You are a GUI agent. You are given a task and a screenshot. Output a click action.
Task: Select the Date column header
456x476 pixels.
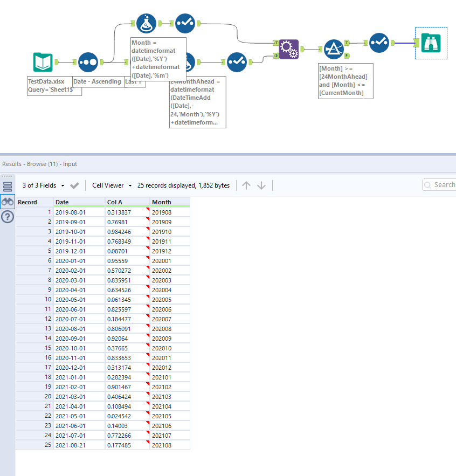[x=79, y=202]
